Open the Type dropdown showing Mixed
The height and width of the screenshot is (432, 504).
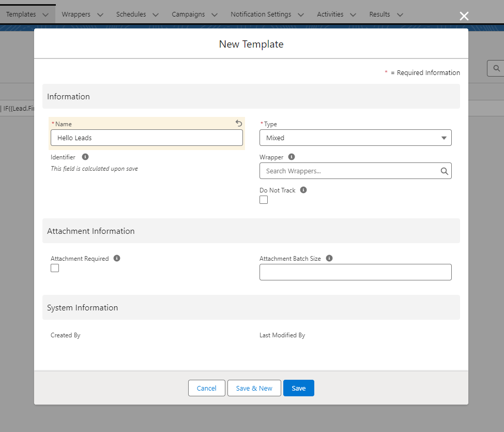355,138
